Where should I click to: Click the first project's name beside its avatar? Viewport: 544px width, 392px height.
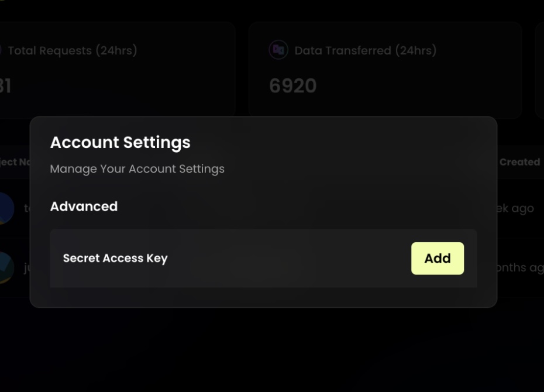click(27, 208)
